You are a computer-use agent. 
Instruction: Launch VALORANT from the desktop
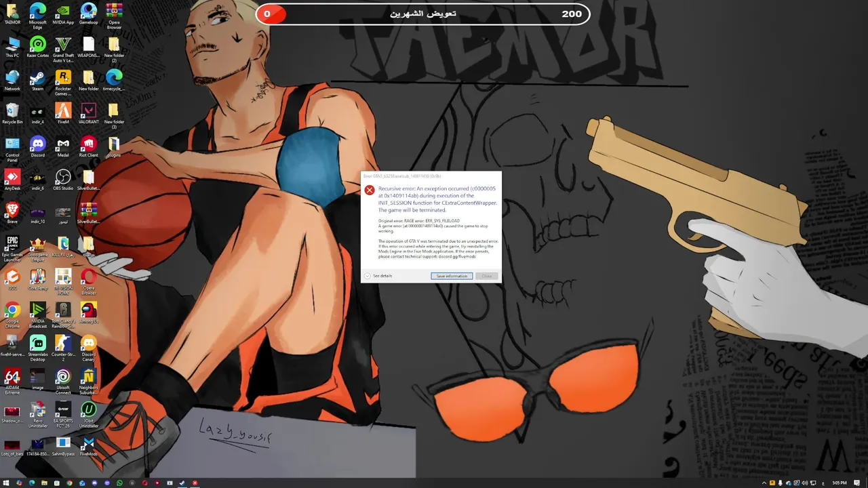click(89, 113)
